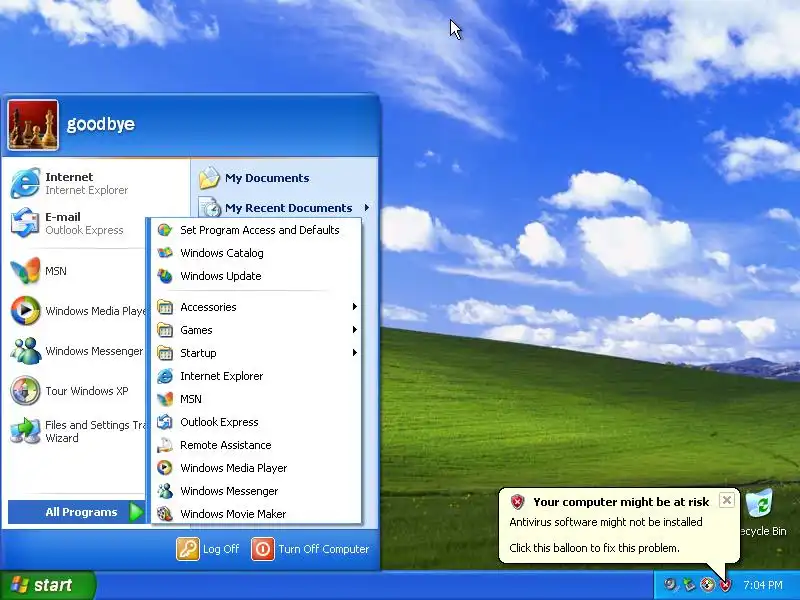Click the Games folder icon
Image resolution: width=800 pixels, height=600 pixels.
[x=165, y=330]
